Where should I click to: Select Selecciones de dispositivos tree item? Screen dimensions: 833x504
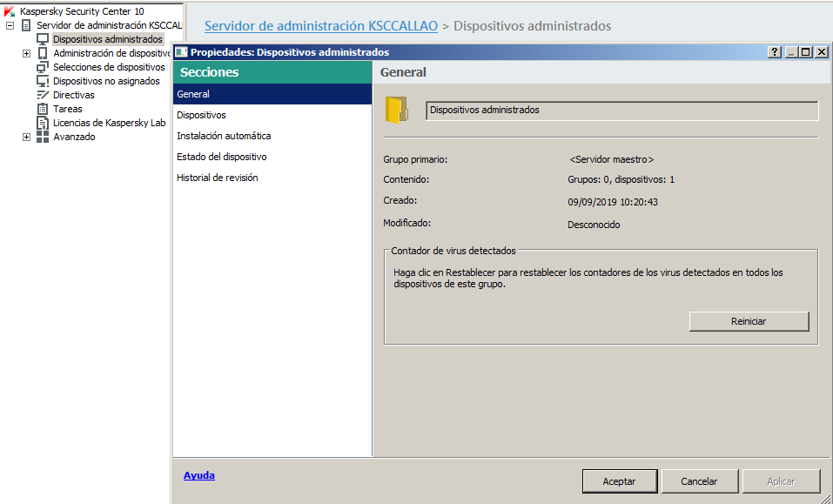click(109, 67)
